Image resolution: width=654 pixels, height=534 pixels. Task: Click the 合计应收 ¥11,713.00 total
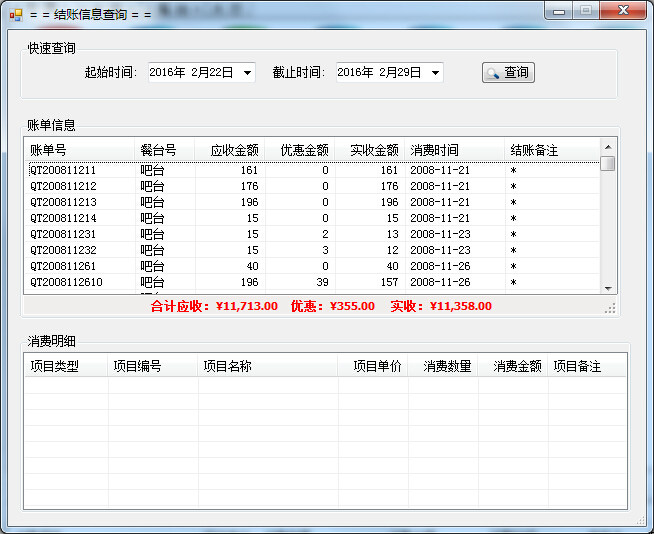(x=214, y=306)
